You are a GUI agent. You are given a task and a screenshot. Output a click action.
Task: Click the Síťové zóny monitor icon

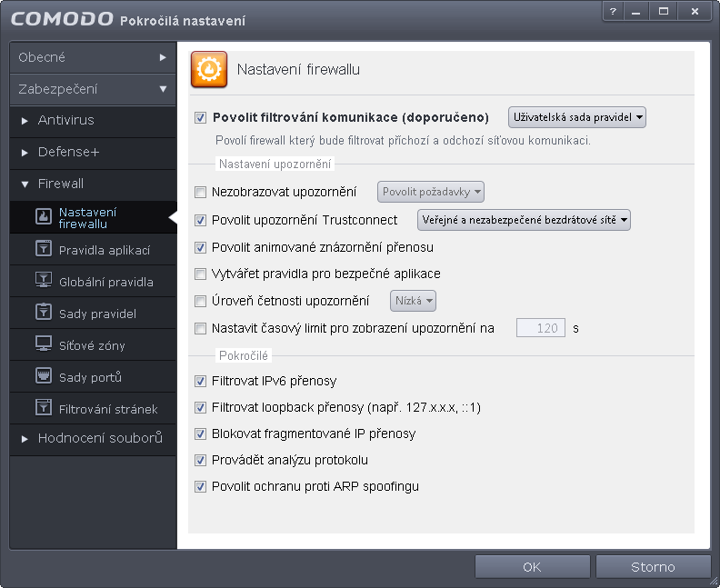44,344
